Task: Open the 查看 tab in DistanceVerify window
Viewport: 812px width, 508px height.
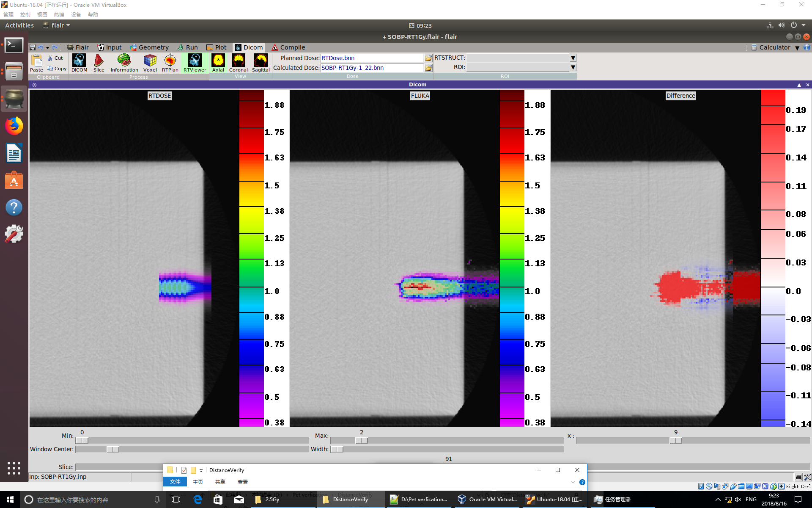Action: (x=243, y=482)
